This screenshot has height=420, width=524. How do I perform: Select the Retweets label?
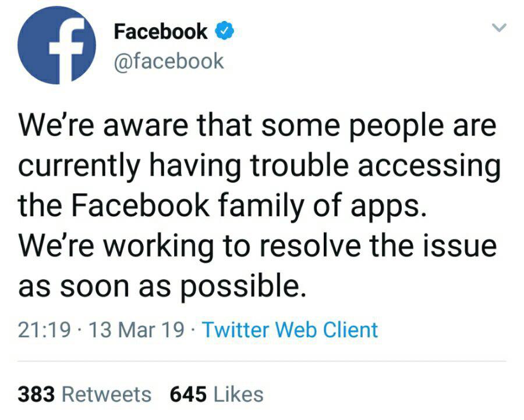[107, 394]
